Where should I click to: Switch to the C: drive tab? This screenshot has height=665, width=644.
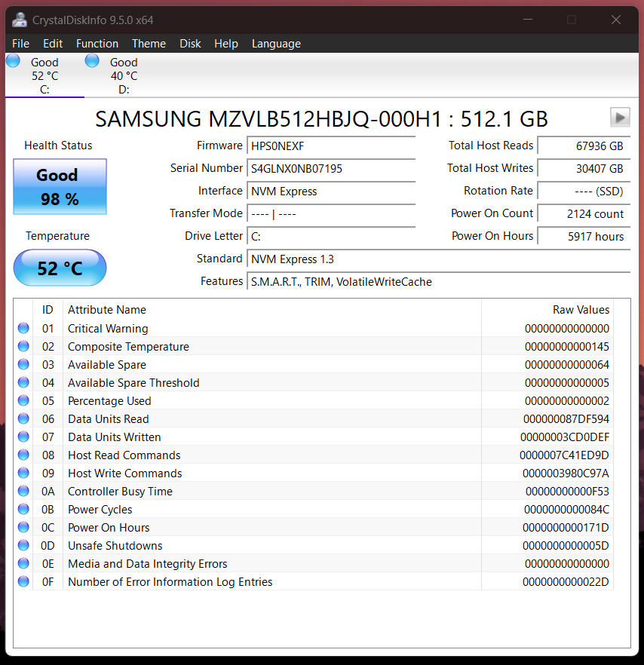(44, 75)
